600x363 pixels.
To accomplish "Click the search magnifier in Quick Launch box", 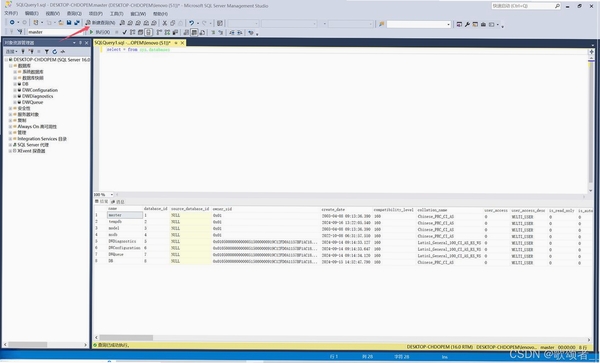I will [x=557, y=6].
